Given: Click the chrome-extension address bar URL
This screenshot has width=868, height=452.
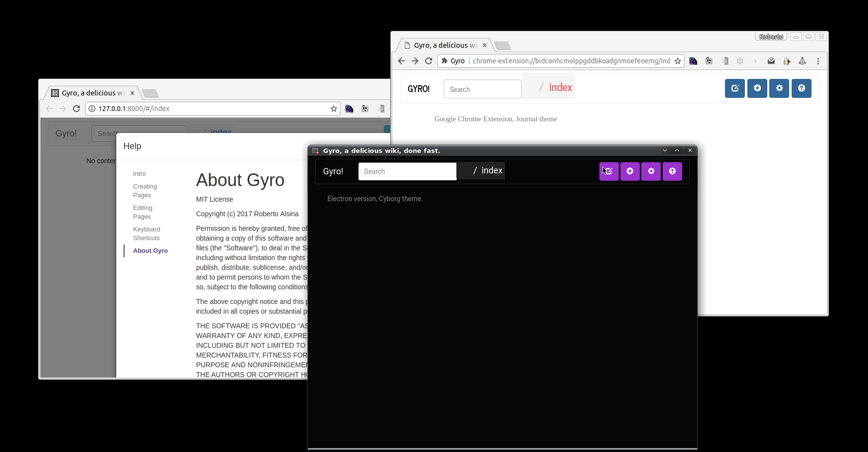Looking at the screenshot, I should [571, 61].
